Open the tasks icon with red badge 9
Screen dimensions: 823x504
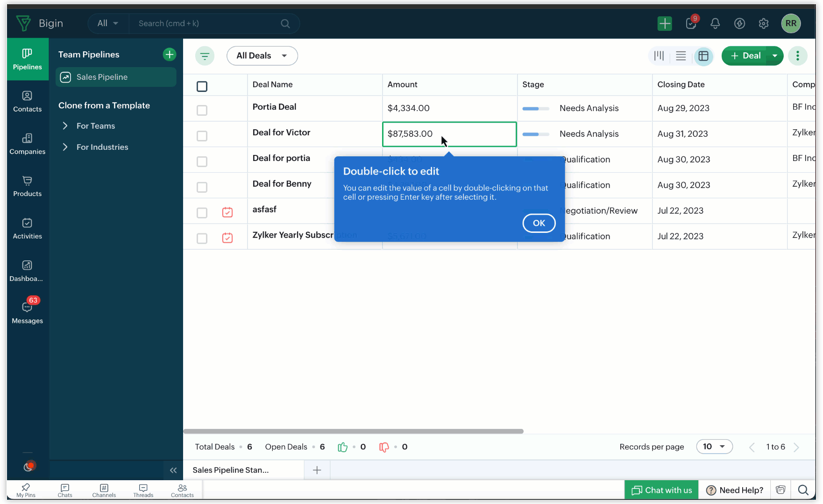click(x=691, y=23)
